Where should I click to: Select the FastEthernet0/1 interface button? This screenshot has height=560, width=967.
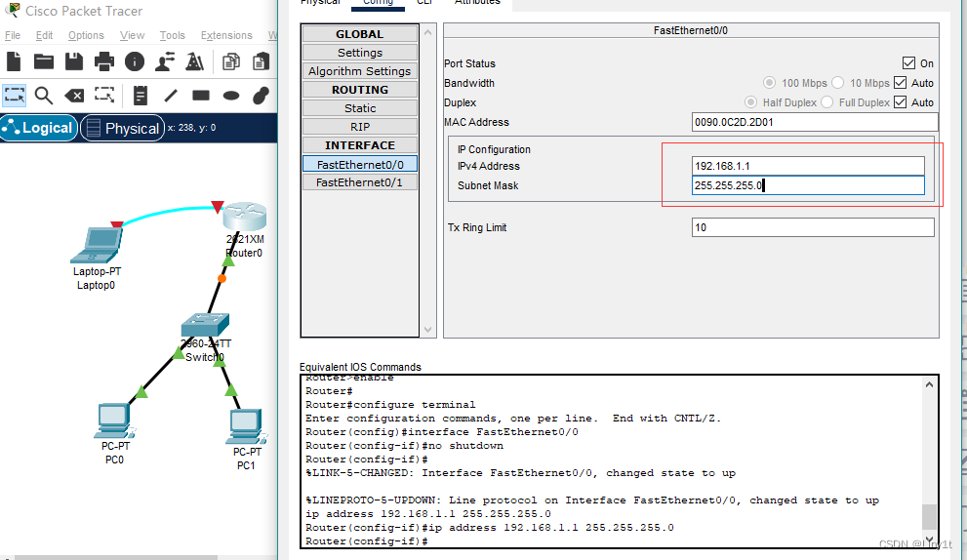(360, 181)
